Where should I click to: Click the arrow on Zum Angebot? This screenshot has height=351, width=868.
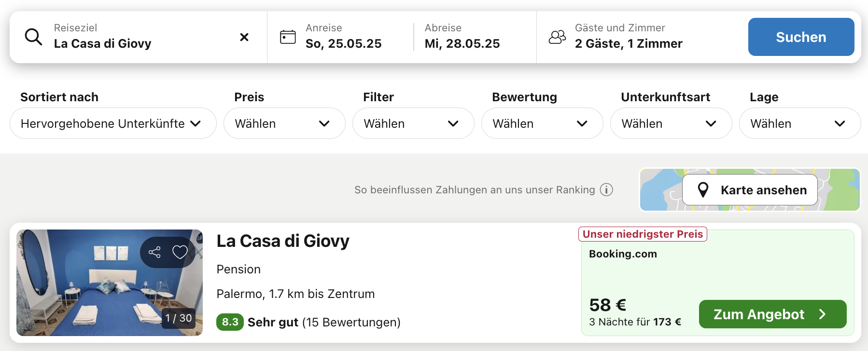(823, 314)
